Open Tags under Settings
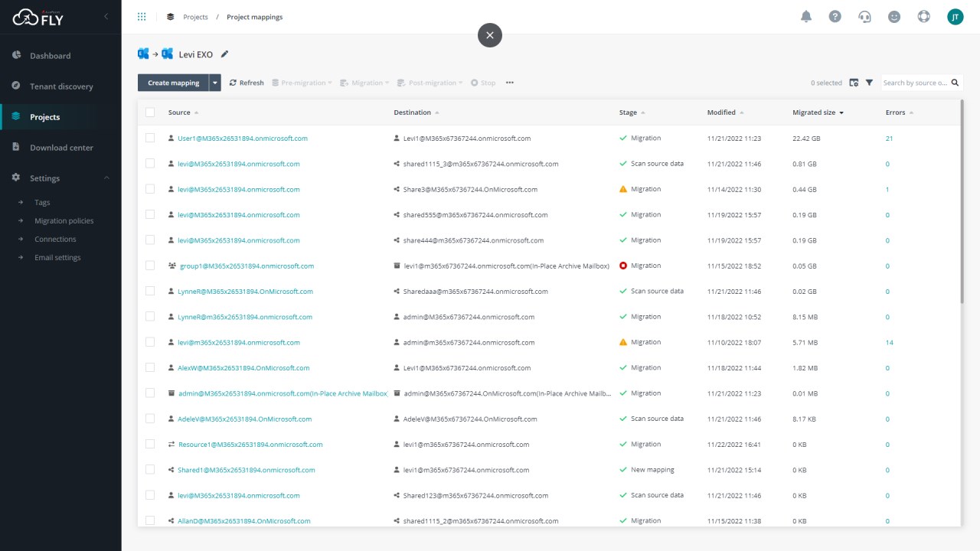Viewport: 980px width, 551px height. point(42,203)
